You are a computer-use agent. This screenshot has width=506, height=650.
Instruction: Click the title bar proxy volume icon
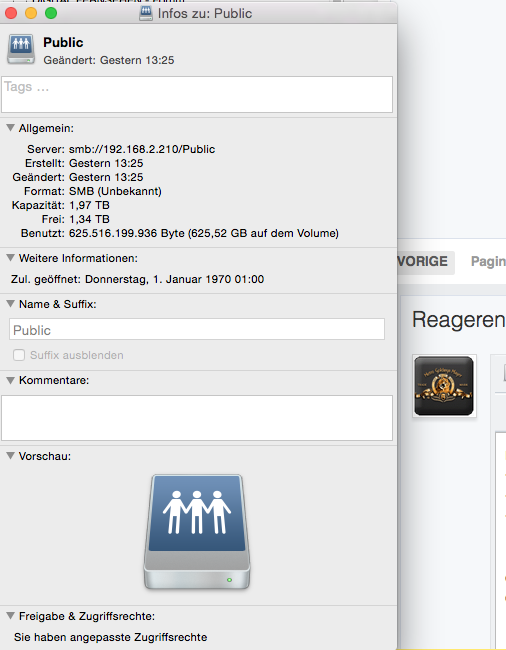146,13
